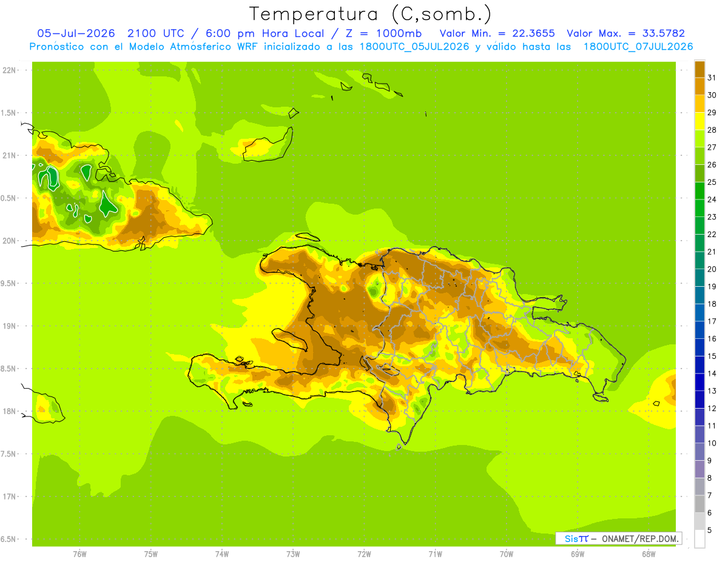Click the legend value 17
This screenshot has width=728, height=562.
(712, 321)
